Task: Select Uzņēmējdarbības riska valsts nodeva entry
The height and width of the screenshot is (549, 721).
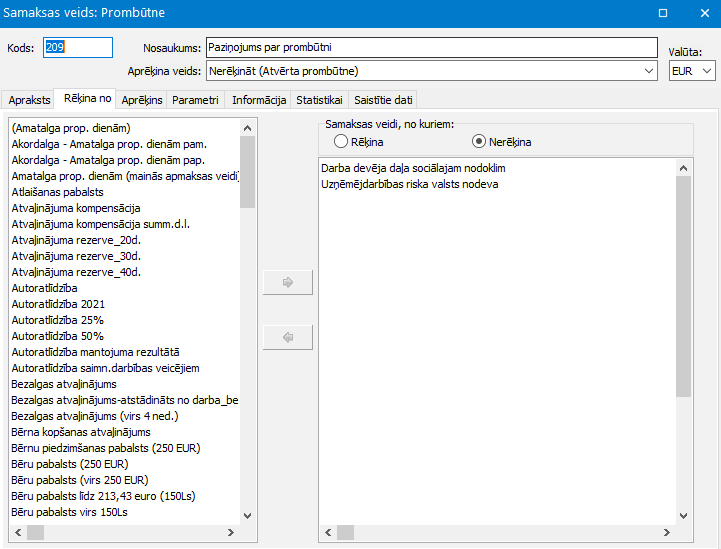Action: tap(410, 184)
